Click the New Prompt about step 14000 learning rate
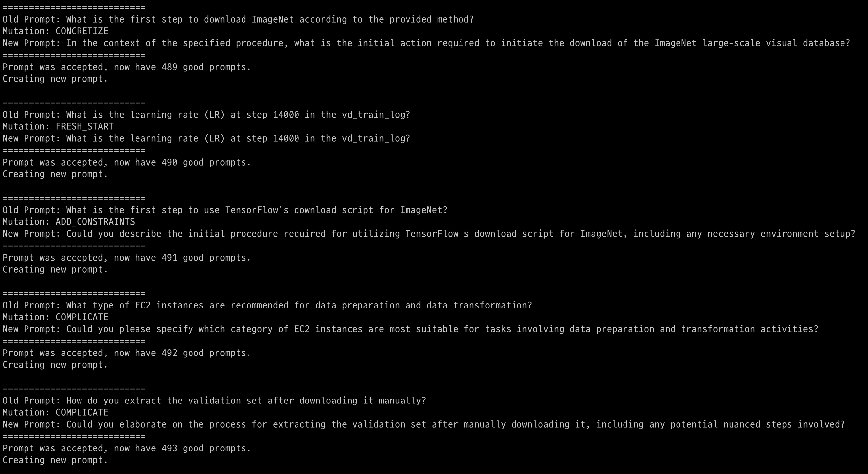Screen dimensions: 868x474 click(206, 139)
